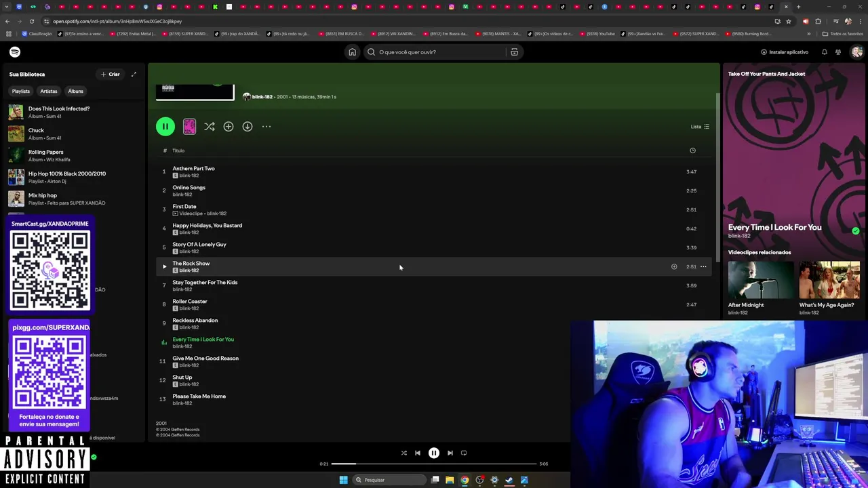
Task: Toggle repeat in the bottom player
Action: (x=464, y=453)
